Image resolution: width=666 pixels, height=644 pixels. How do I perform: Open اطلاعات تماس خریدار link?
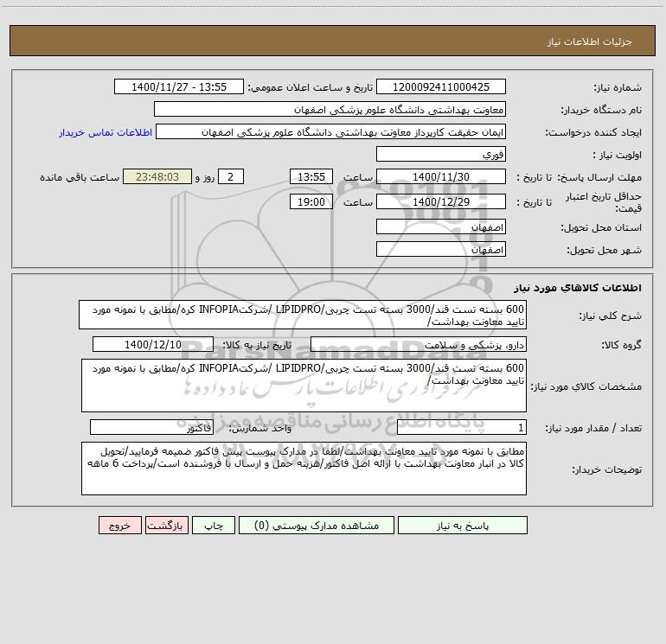coord(106,132)
